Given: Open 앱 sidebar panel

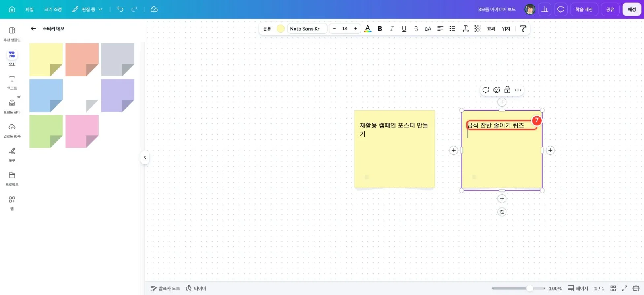Looking at the screenshot, I should point(12,203).
